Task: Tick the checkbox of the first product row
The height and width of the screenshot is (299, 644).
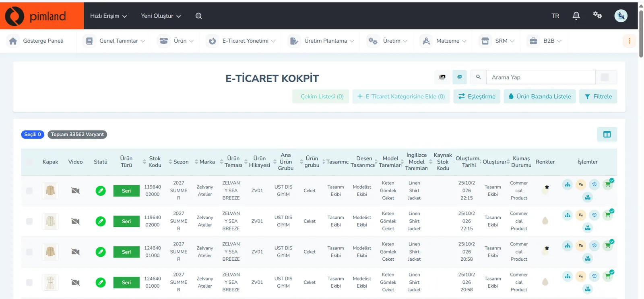Action: [x=29, y=191]
